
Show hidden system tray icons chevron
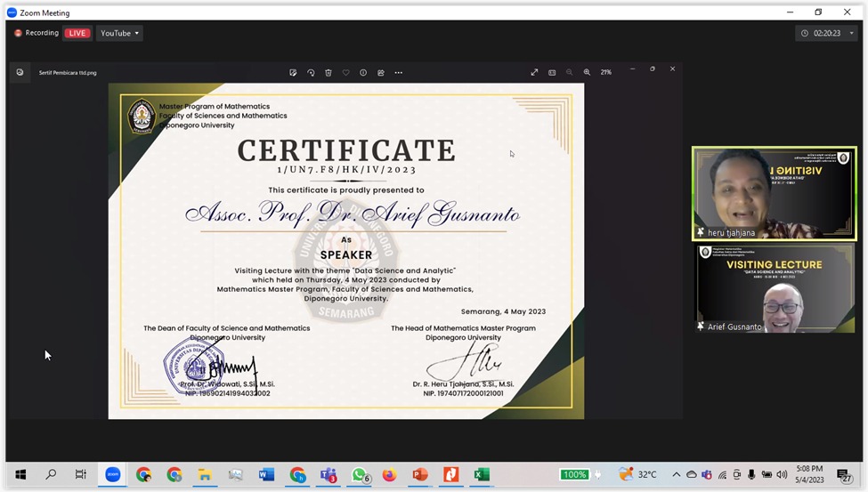point(676,474)
